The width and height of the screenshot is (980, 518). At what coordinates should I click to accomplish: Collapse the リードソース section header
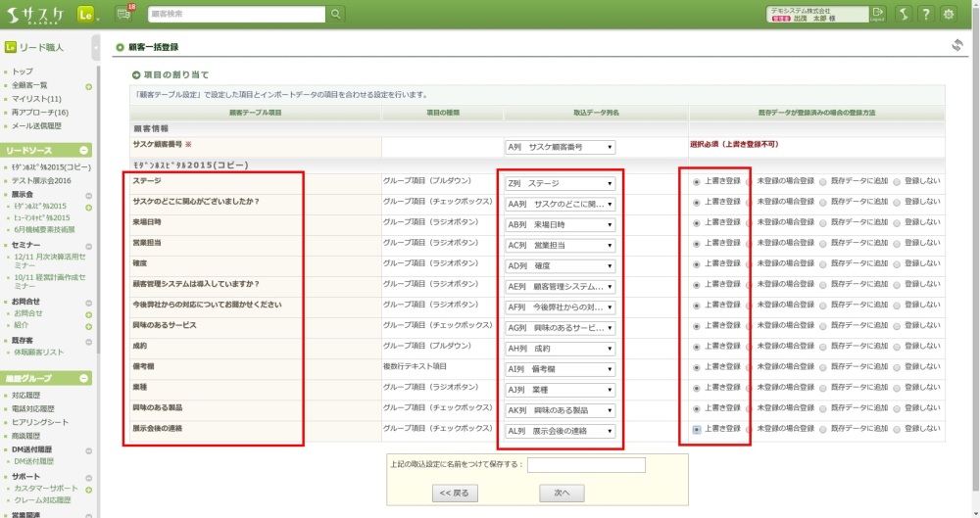tap(85, 150)
